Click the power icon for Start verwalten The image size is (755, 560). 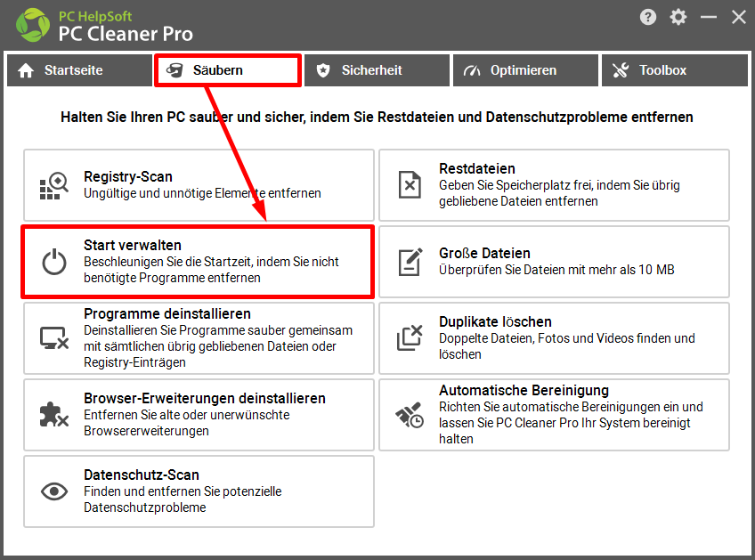(x=54, y=262)
